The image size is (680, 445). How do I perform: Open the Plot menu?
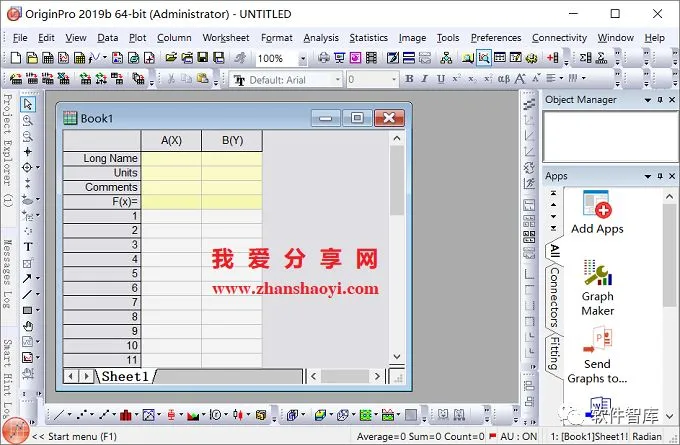[x=137, y=38]
